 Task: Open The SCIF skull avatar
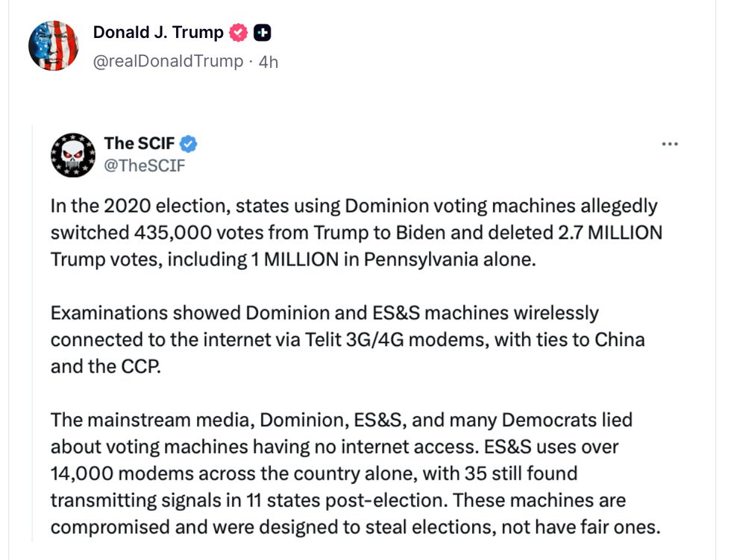(x=72, y=154)
